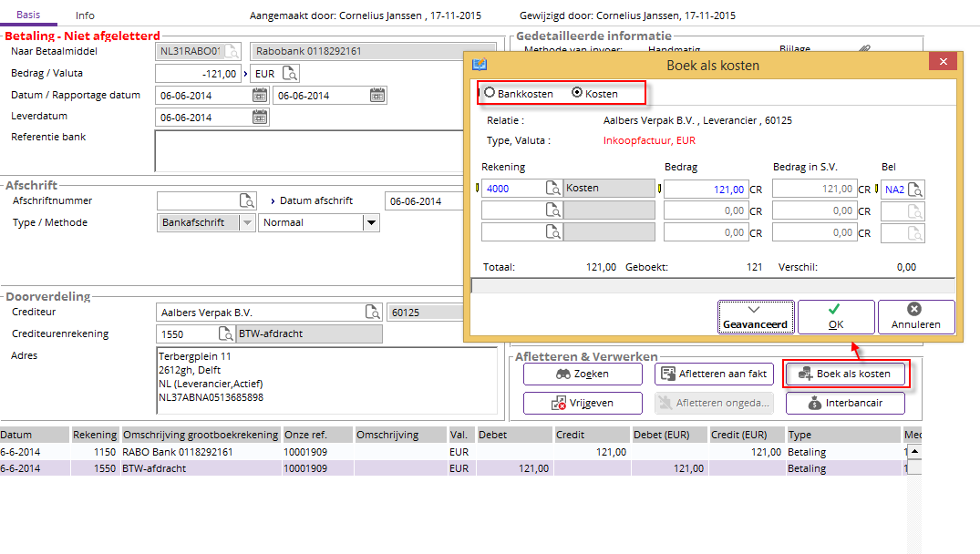Viewport: 980px width, 554px height.
Task: Open the Bankafschrift type dropdown
Action: coord(246,222)
